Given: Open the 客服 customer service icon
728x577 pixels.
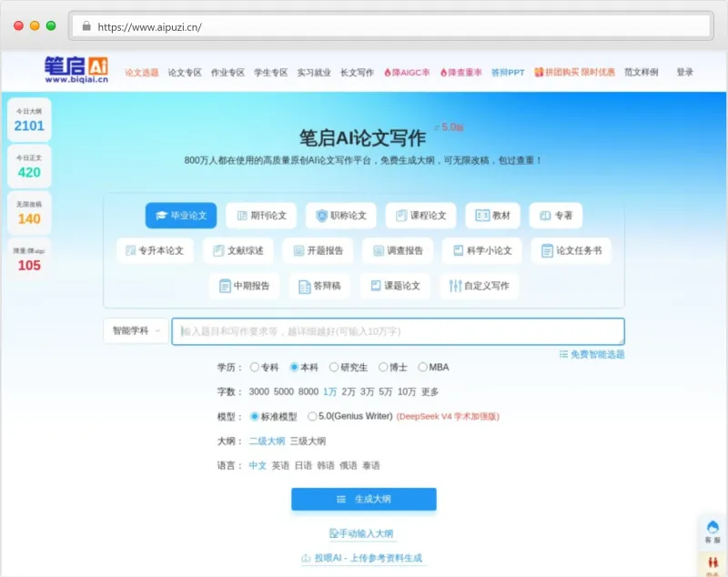Looking at the screenshot, I should (x=713, y=532).
